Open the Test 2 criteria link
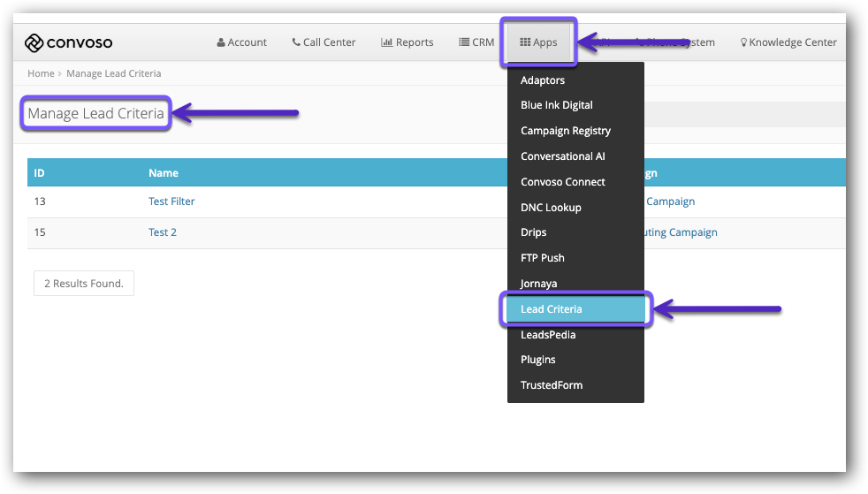 pos(162,232)
